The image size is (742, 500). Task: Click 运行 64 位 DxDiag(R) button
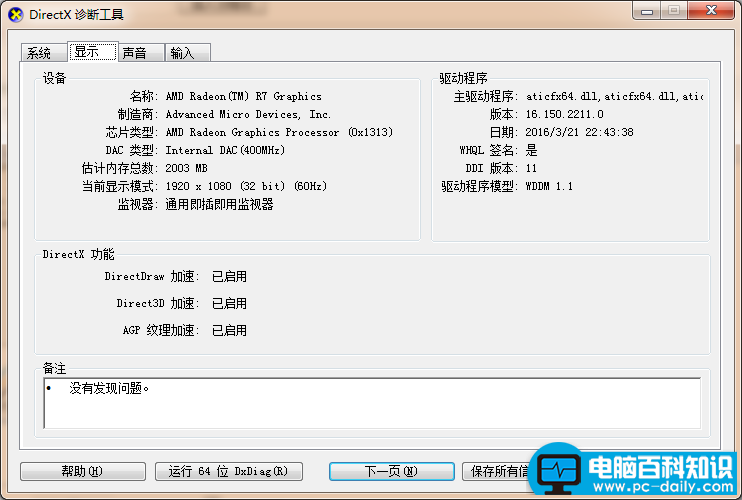click(228, 471)
